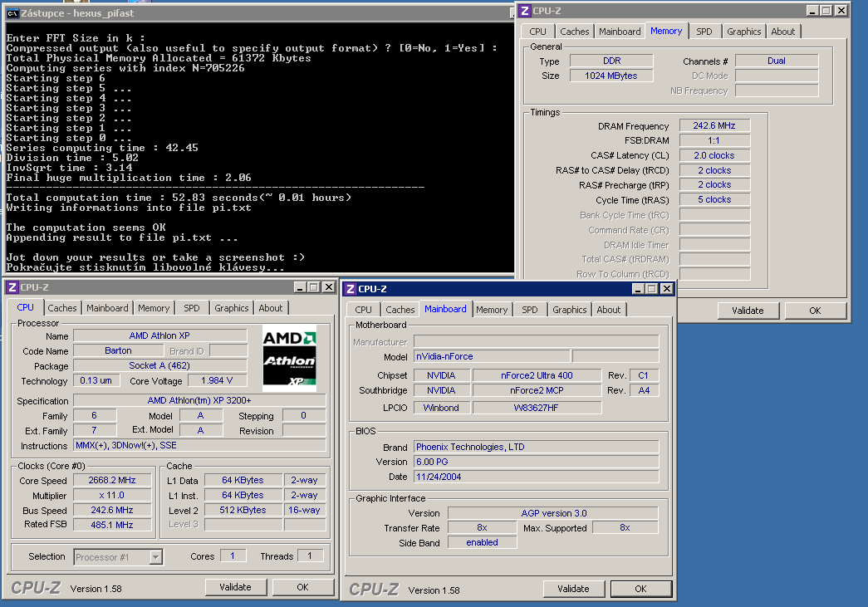The width and height of the screenshot is (868, 607).
Task: Click Validate in the CPU window
Action: click(x=235, y=587)
